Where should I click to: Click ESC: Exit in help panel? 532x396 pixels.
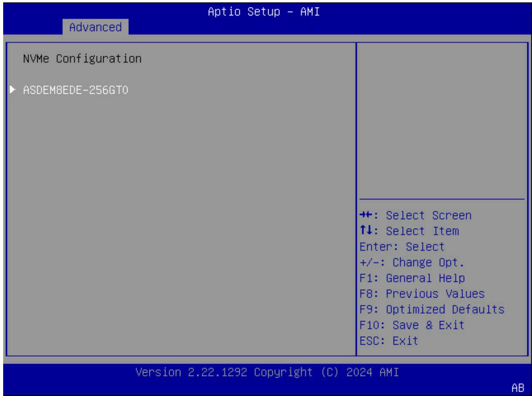coord(389,341)
